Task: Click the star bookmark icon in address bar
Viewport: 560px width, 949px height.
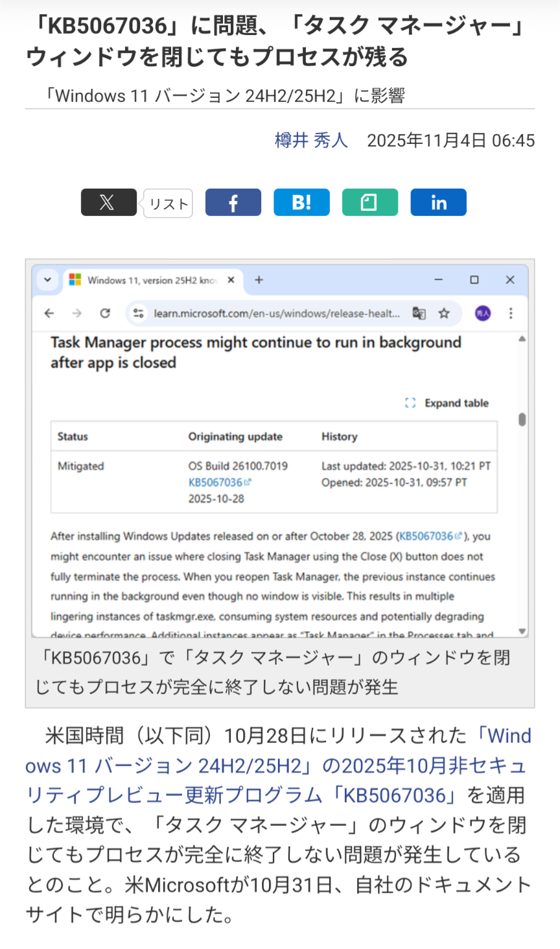Action: (444, 314)
